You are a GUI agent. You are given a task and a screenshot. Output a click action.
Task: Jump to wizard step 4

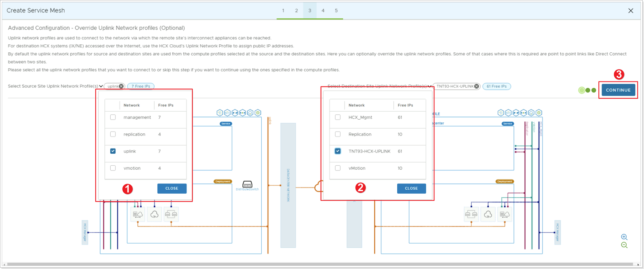tap(323, 10)
